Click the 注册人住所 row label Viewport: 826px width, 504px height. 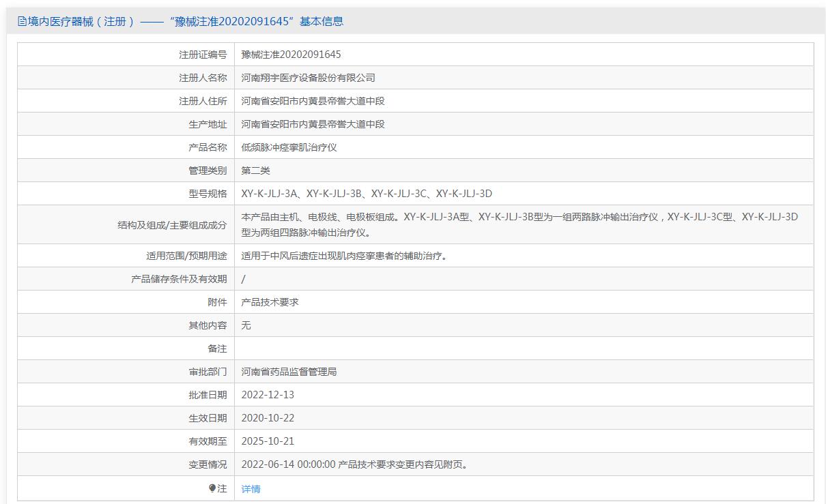[203, 101]
